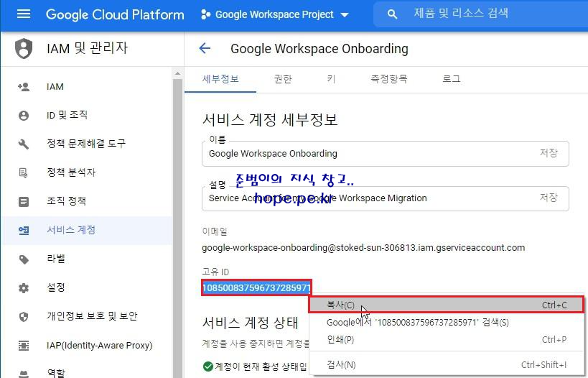Click the 서비스 계정 세부정보 heading
Image resolution: width=588 pixels, height=378 pixels.
tap(270, 120)
